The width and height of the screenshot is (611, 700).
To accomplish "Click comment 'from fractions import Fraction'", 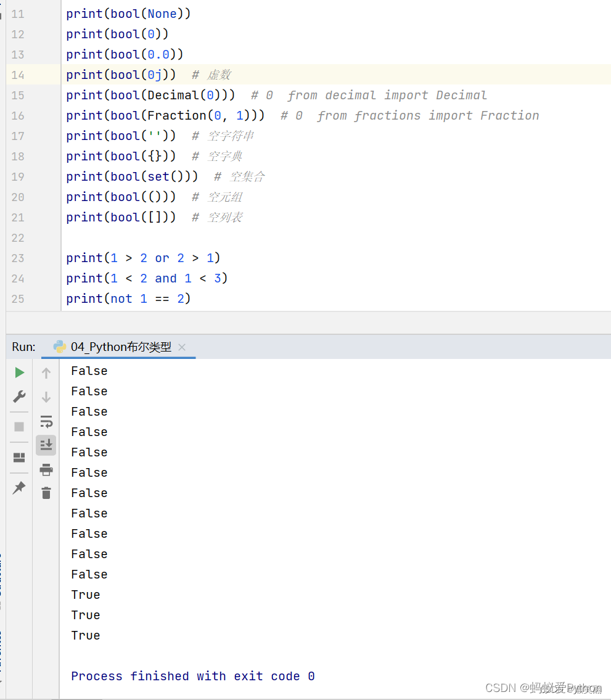I will (x=428, y=115).
